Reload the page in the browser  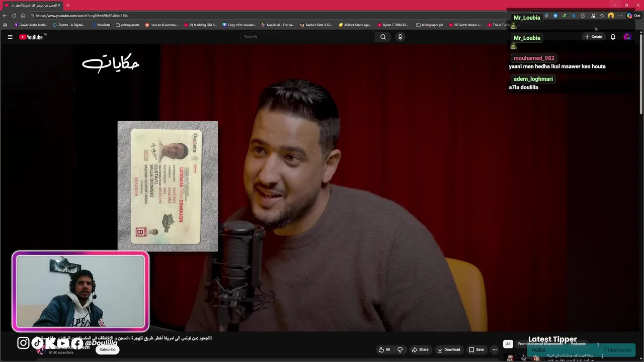point(14,16)
